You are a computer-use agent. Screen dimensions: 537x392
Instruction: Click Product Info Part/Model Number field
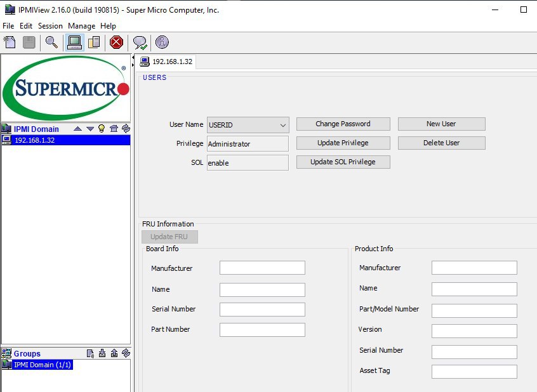[x=474, y=311]
